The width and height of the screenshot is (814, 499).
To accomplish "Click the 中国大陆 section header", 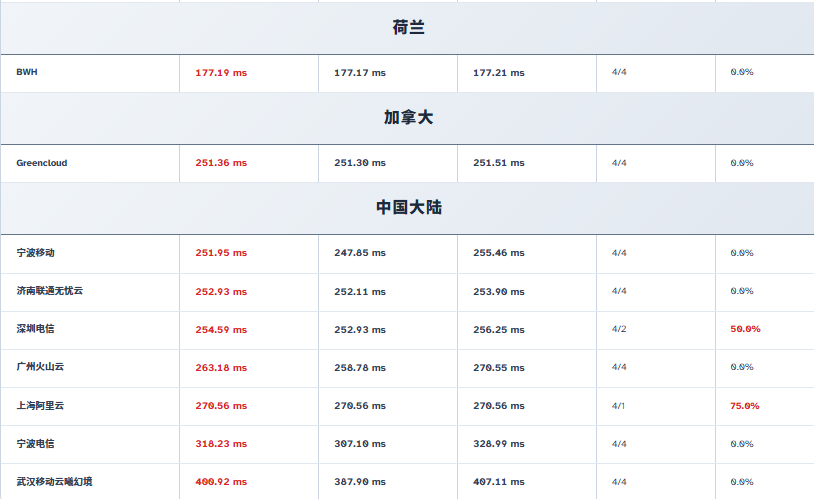I will coord(408,208).
